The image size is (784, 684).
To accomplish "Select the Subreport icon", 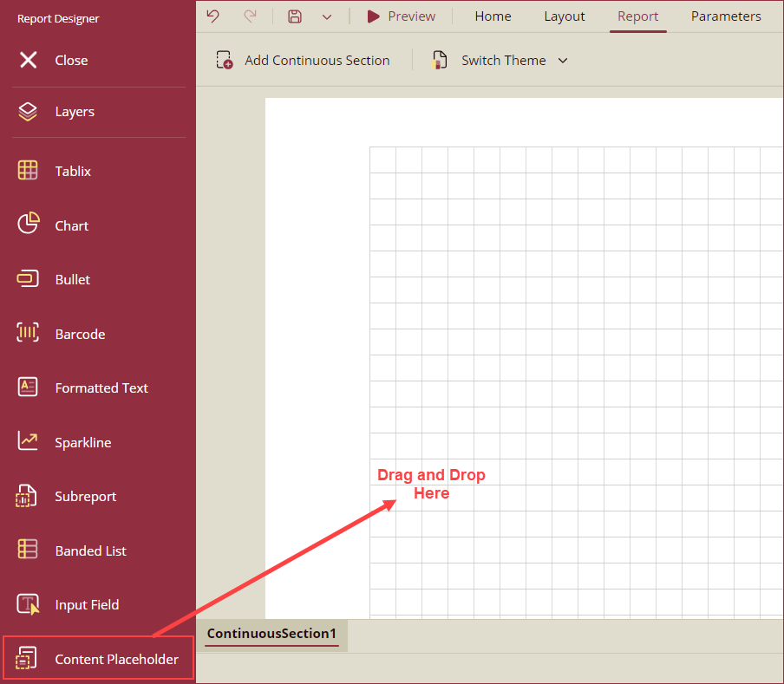I will click(27, 496).
